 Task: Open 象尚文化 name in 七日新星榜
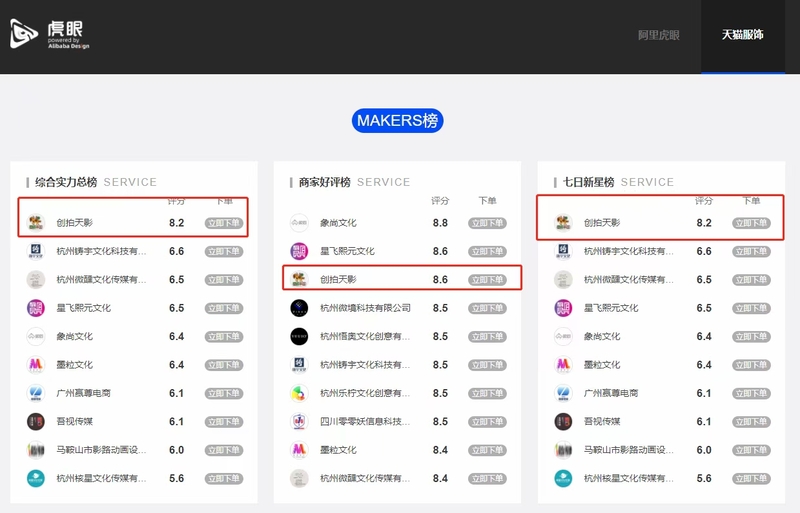point(602,336)
